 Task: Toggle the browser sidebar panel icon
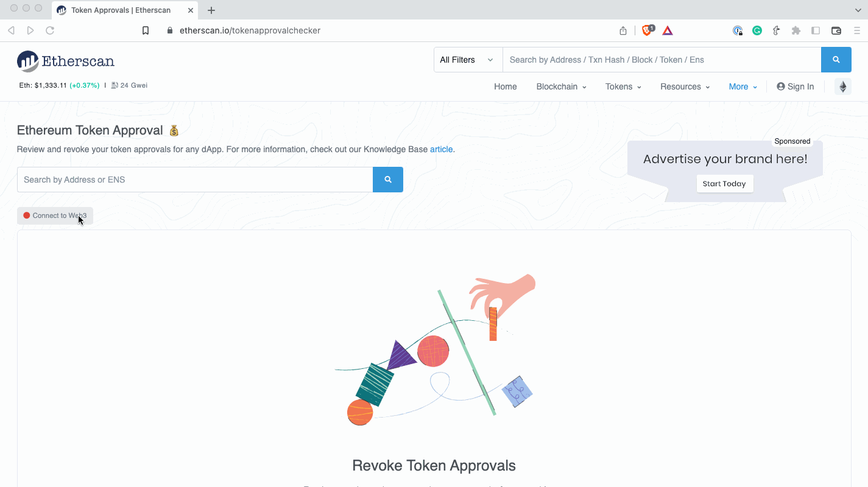pyautogui.click(x=816, y=30)
